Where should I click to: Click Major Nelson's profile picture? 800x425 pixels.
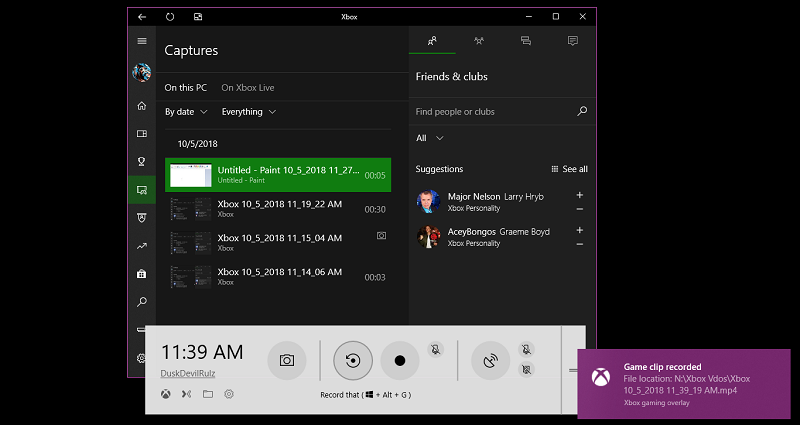point(428,202)
